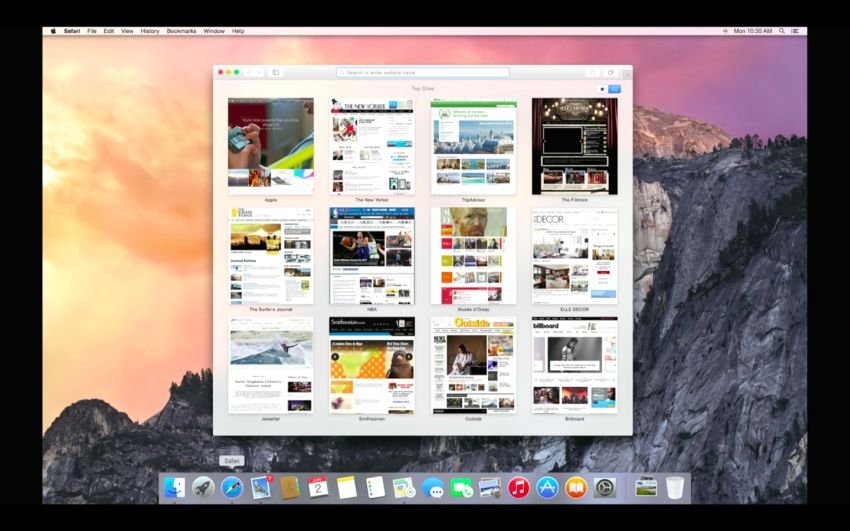The image size is (850, 531).
Task: Open the Bookmarks menu
Action: 181,31
